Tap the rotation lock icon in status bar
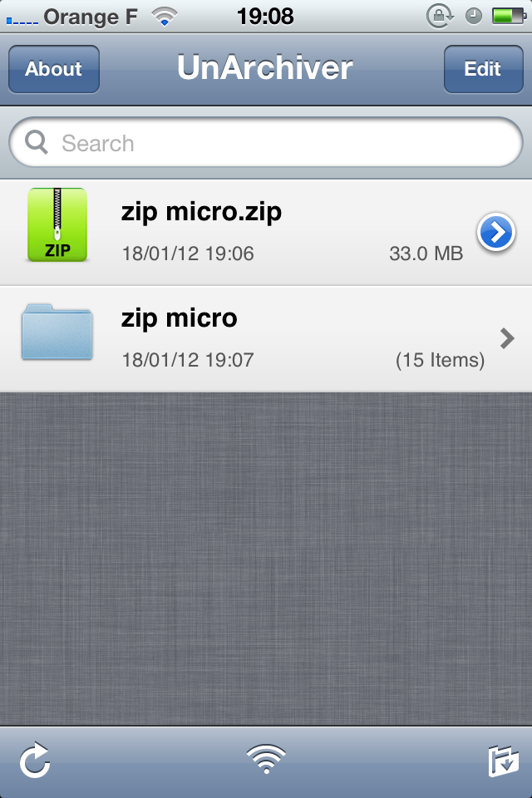The height and width of the screenshot is (798, 532). pos(440,17)
